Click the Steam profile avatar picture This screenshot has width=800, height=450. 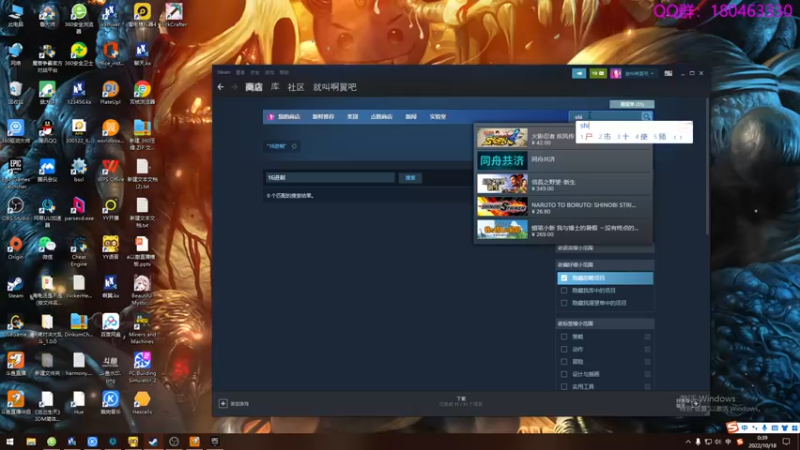point(616,73)
